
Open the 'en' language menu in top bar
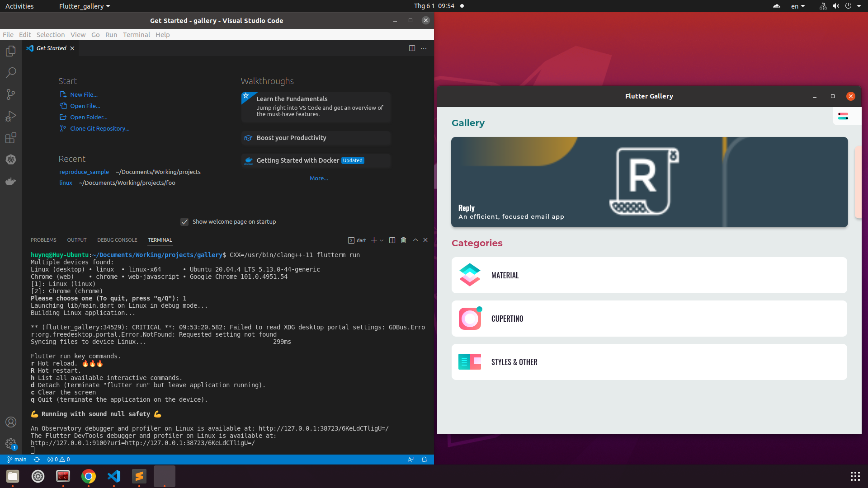coord(797,6)
